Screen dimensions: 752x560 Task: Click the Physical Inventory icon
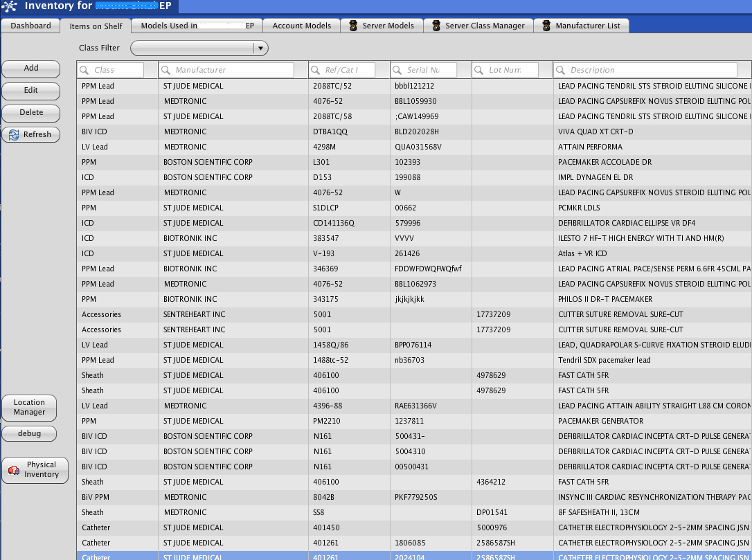pyautogui.click(x=14, y=470)
